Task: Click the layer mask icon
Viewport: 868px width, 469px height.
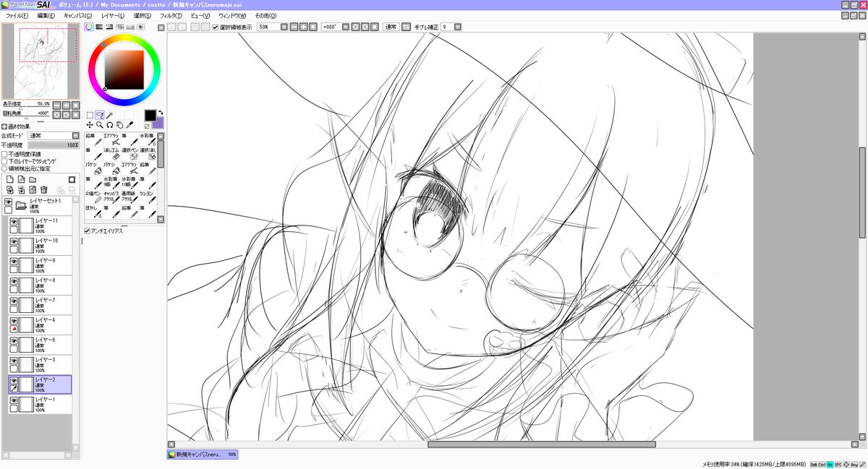Action: (72, 179)
